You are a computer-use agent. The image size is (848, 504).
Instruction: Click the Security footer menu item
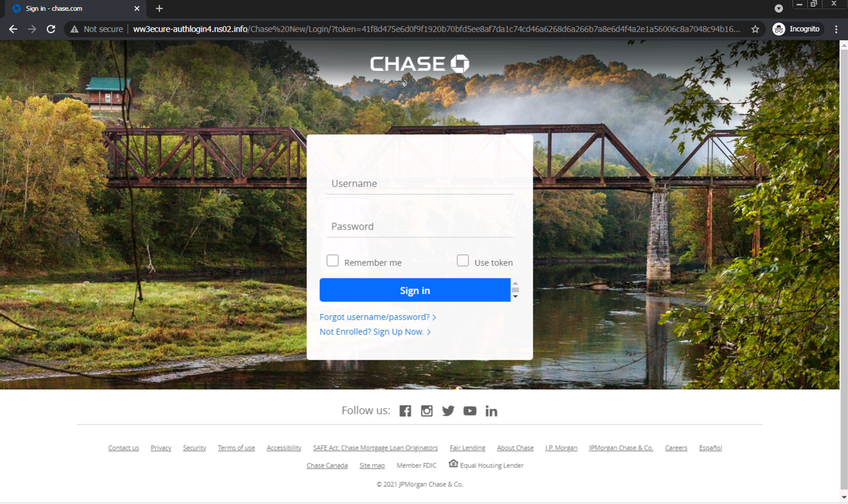pos(194,448)
